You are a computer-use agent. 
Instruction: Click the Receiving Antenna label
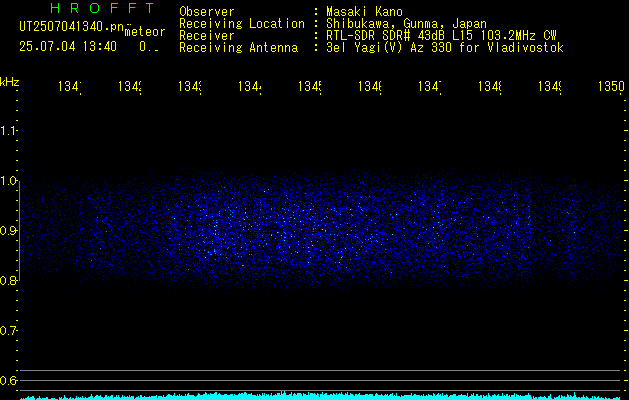click(x=239, y=48)
